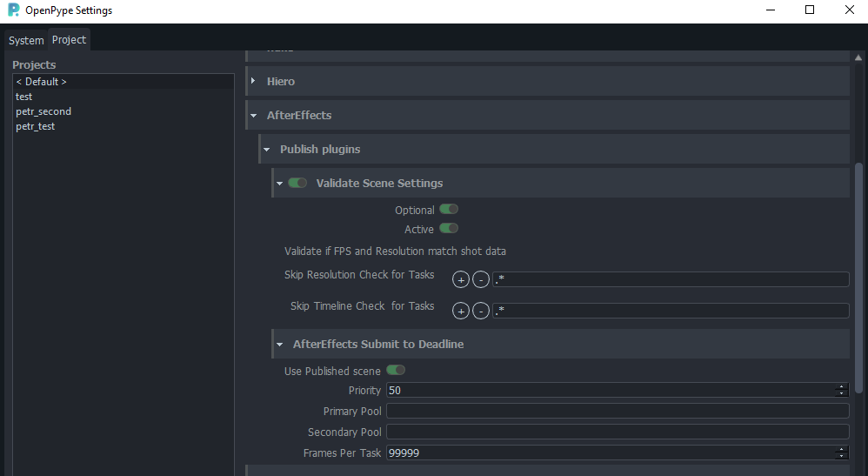Add entry to Skip Timeline Check list
Image resolution: width=868 pixels, height=476 pixels.
click(461, 311)
